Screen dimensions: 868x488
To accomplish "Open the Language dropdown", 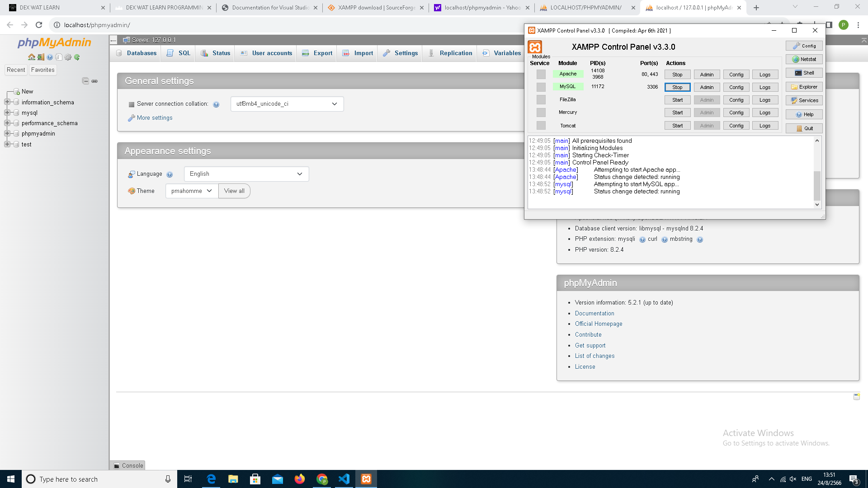I will pyautogui.click(x=246, y=174).
